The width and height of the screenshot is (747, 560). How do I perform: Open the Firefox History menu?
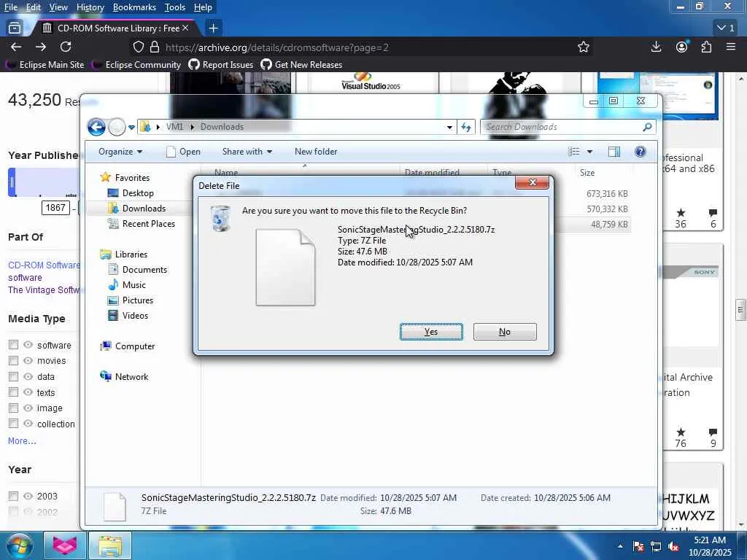click(90, 7)
